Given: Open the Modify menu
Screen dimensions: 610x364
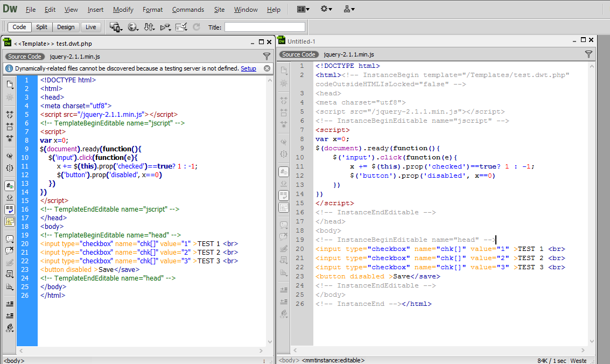Looking at the screenshot, I should 123,10.
